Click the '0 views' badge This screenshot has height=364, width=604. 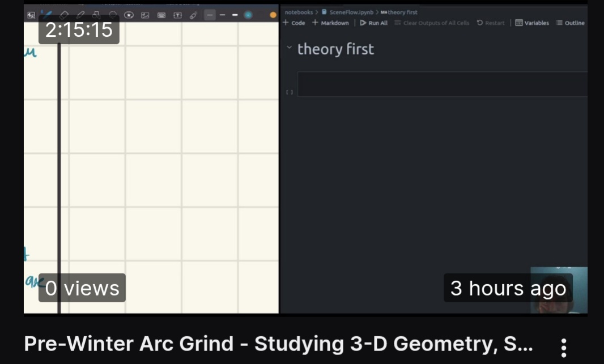(82, 288)
